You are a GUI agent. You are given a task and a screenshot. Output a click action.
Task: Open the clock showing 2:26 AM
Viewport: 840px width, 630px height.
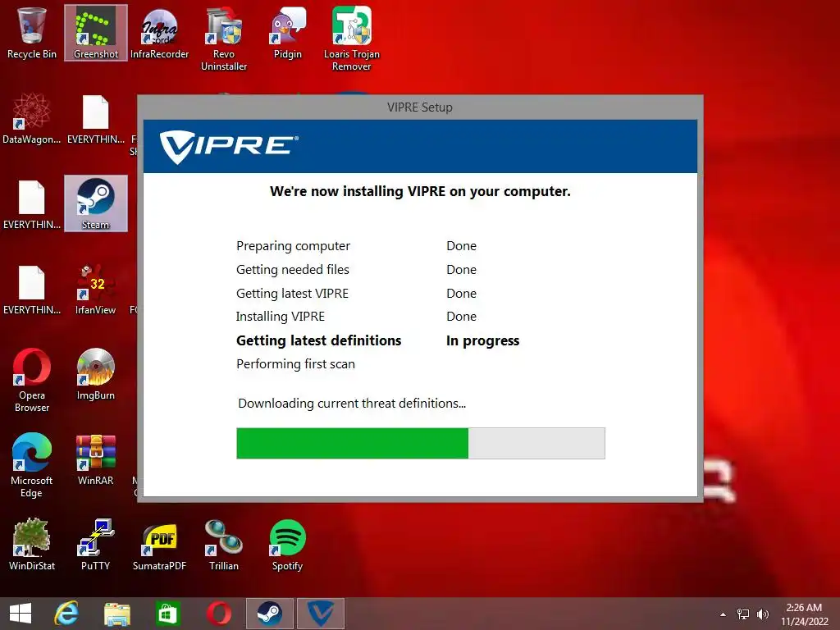(x=804, y=614)
